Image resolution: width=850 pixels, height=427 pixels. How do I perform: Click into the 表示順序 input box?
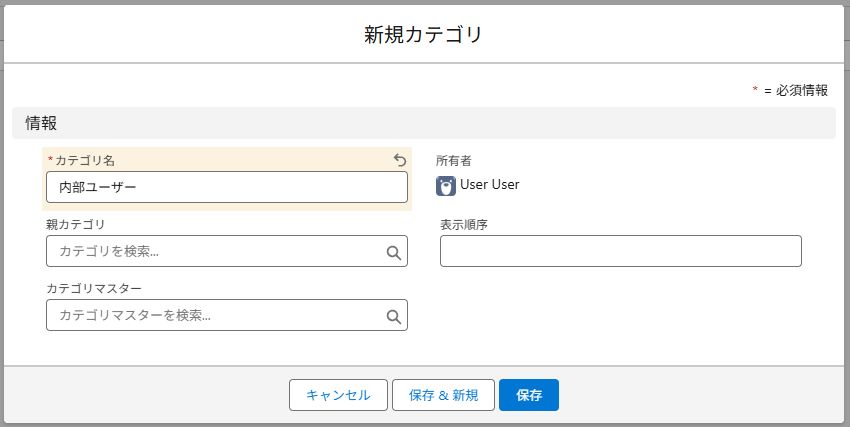pos(620,252)
